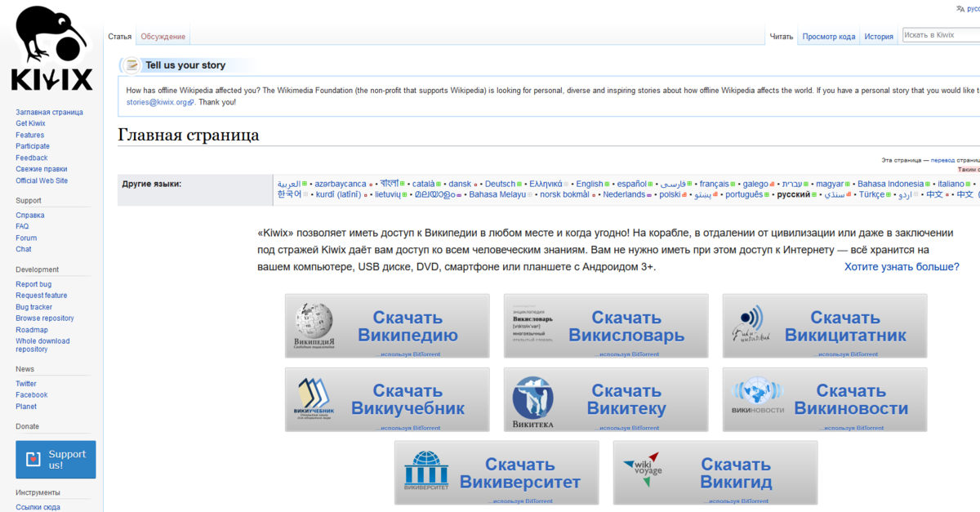Switch language to Nederlands

pyautogui.click(x=624, y=194)
